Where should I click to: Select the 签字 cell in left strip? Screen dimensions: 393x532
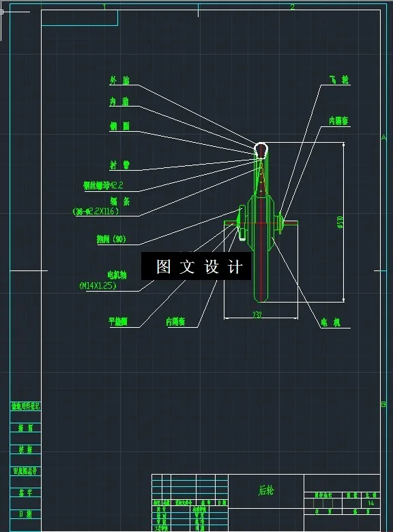25,492
